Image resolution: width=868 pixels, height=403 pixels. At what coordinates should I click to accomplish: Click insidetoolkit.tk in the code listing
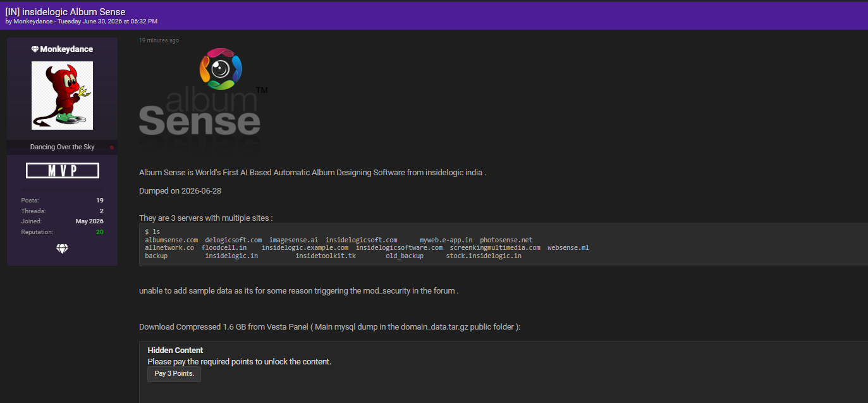326,256
